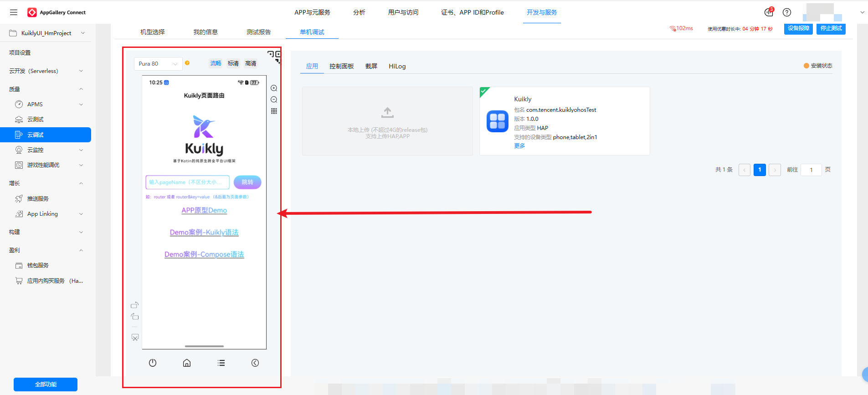
Task: Click the Kuikly app icon
Action: click(497, 121)
